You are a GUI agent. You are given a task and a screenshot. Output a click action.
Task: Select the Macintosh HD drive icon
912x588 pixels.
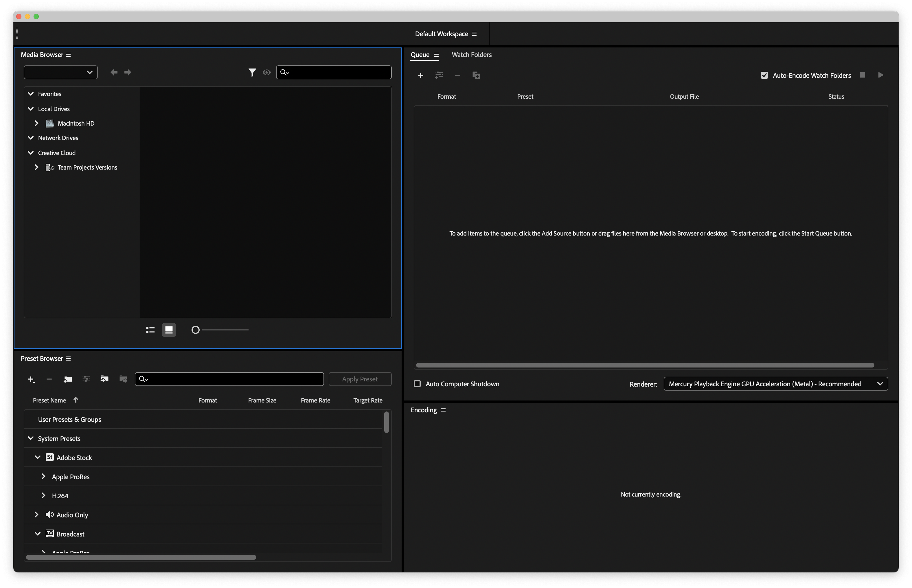pyautogui.click(x=50, y=123)
